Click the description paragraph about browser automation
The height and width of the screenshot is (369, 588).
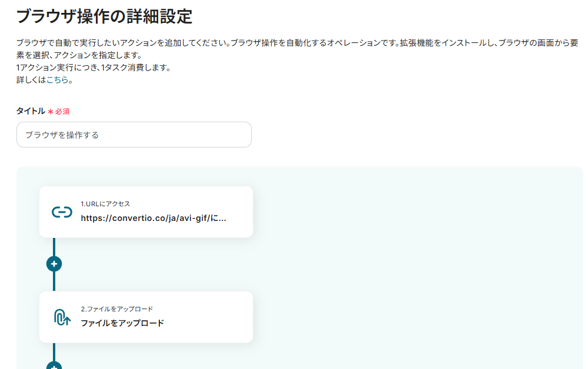298,49
